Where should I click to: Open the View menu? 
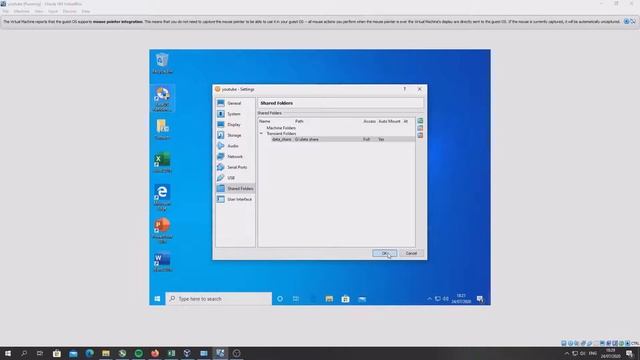39,11
